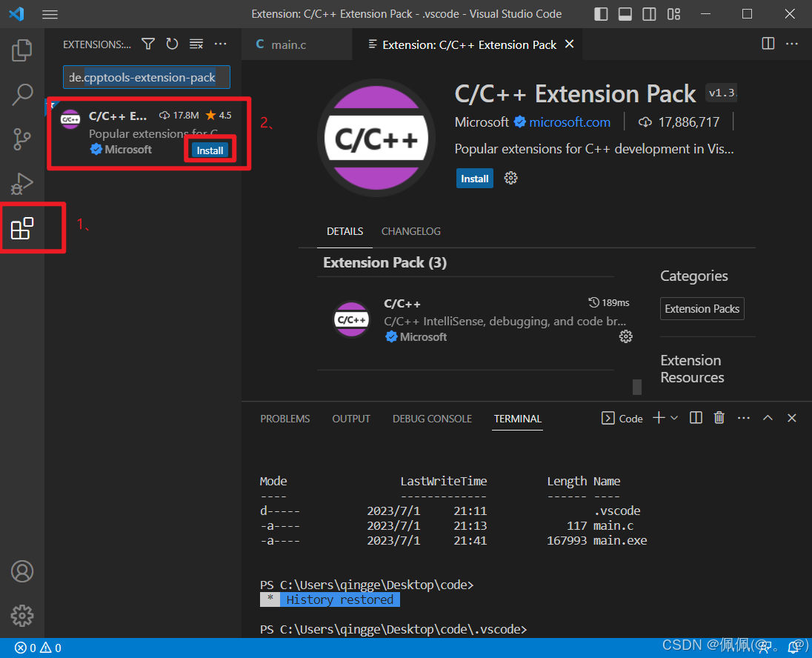Click the 17,886,717 install count
Image resolution: width=812 pixels, height=658 pixels.
click(689, 122)
